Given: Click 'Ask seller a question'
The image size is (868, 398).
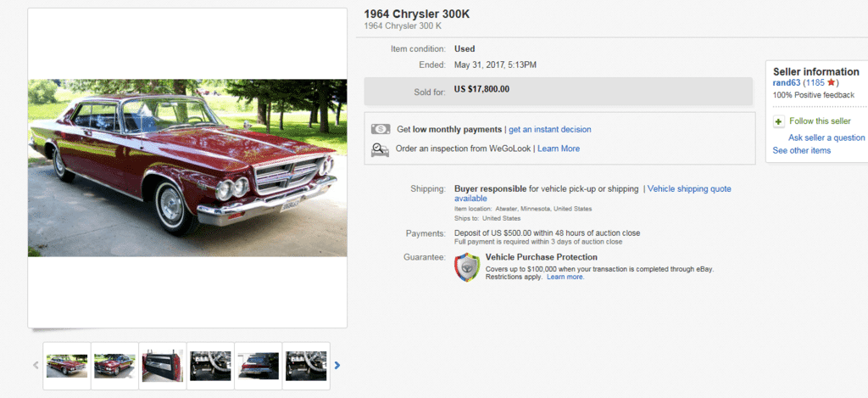Looking at the screenshot, I should pyautogui.click(x=826, y=137).
